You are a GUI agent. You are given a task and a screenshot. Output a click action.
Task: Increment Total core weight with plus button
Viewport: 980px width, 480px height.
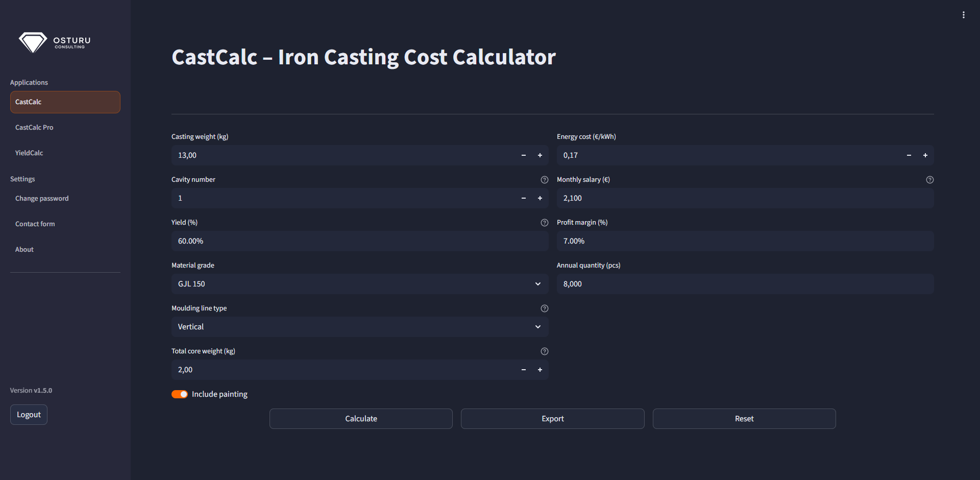540,370
